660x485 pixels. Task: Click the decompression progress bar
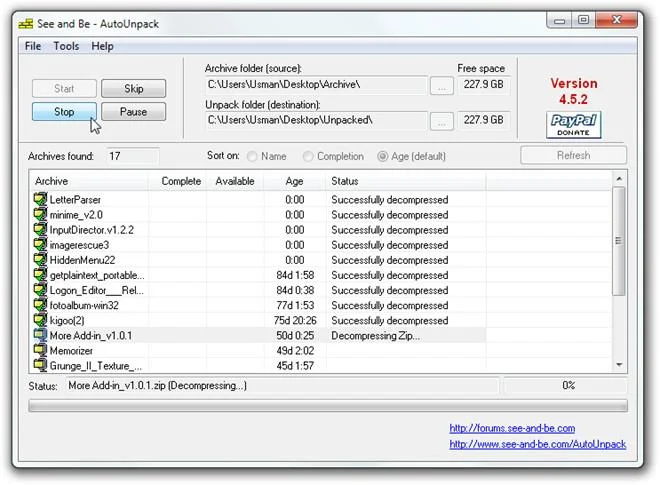coord(328,405)
